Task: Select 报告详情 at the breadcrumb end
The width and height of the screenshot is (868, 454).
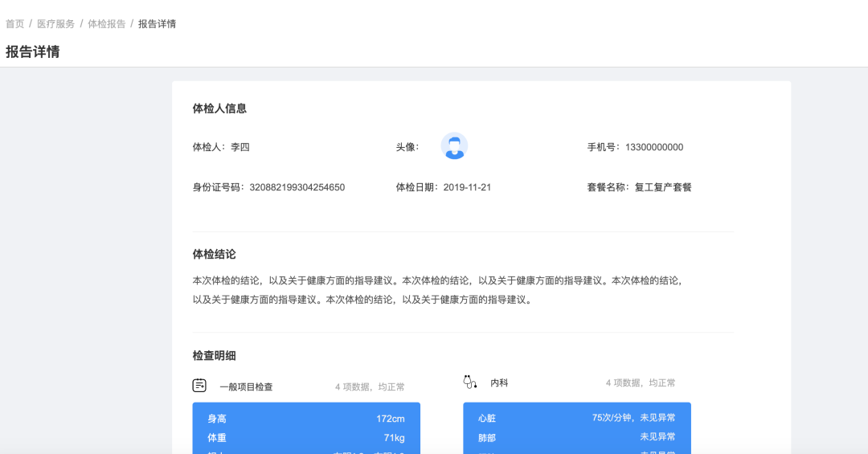Action: click(x=157, y=24)
